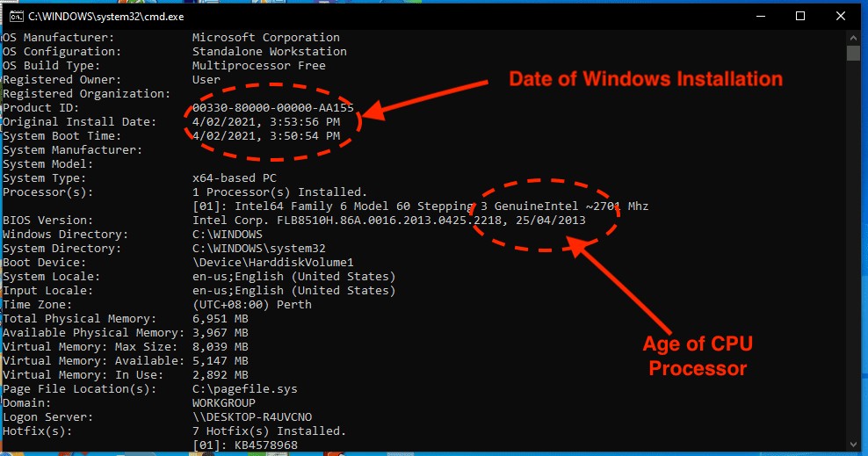This screenshot has height=456, width=868.
Task: Click '5,147 MB' virtual memory available value
Action: 221,361
